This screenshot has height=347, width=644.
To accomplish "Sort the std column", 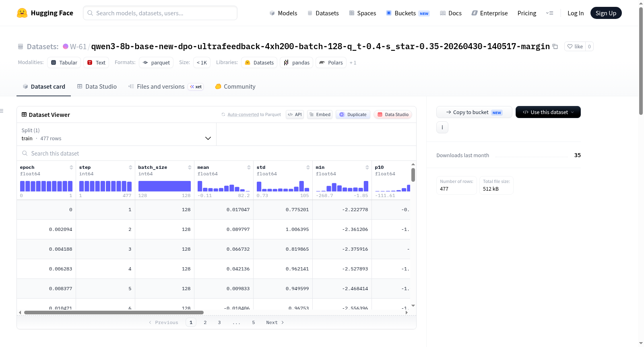I will point(308,167).
